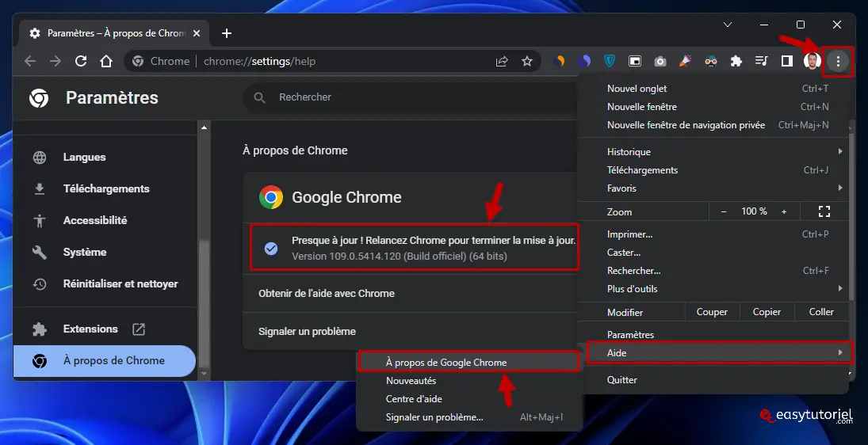Open the side panel icon
868x445 pixels.
pyautogui.click(x=786, y=61)
